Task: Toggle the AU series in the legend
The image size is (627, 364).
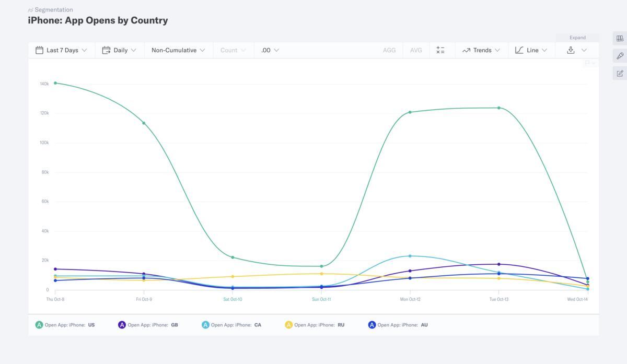Action: point(398,325)
